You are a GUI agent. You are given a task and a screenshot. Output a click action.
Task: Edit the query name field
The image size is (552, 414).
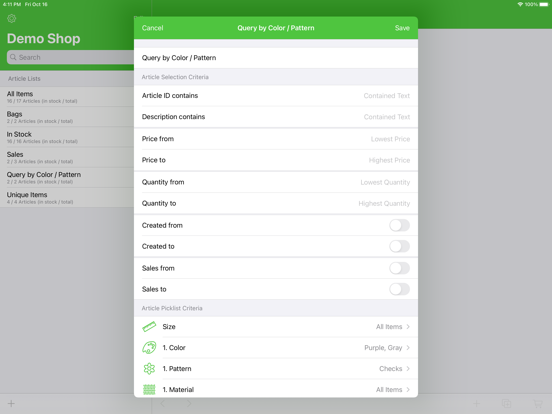[x=276, y=58]
